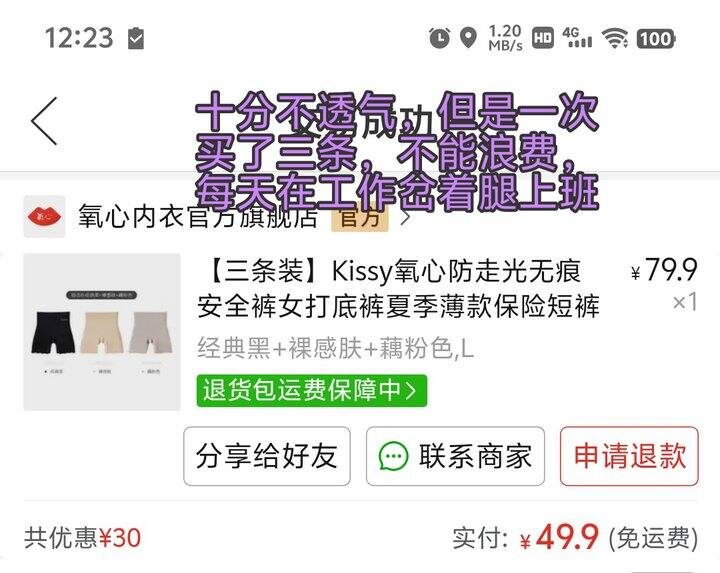Screen dimensions: 720x573
Task: Tap the 官方 badge label
Action: [x=360, y=217]
